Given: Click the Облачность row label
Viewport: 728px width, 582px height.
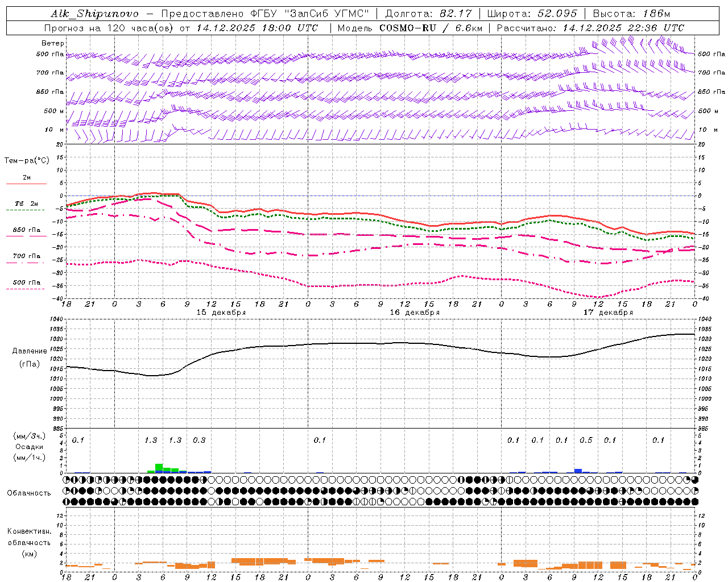Looking at the screenshot, I should click(29, 493).
